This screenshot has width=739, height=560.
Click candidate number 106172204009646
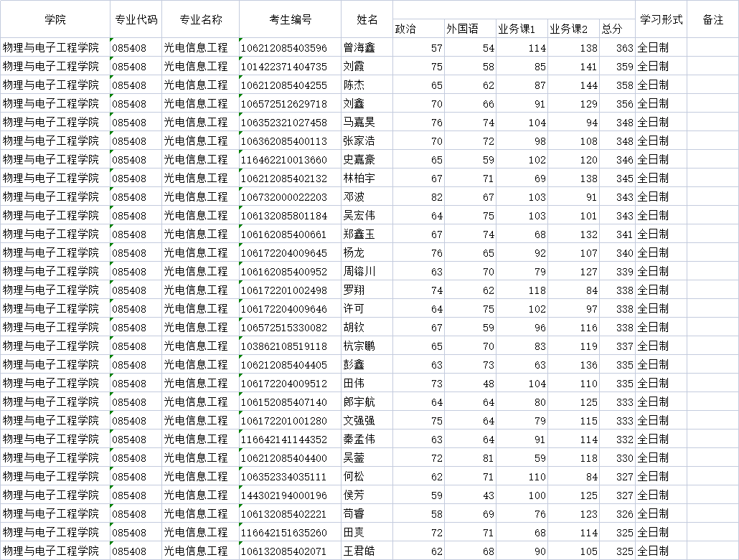pos(290,308)
